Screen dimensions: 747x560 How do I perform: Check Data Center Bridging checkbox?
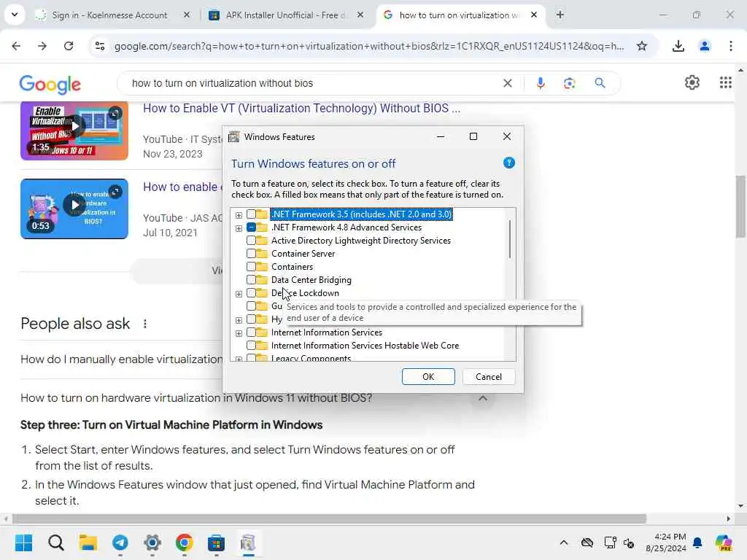(x=251, y=280)
